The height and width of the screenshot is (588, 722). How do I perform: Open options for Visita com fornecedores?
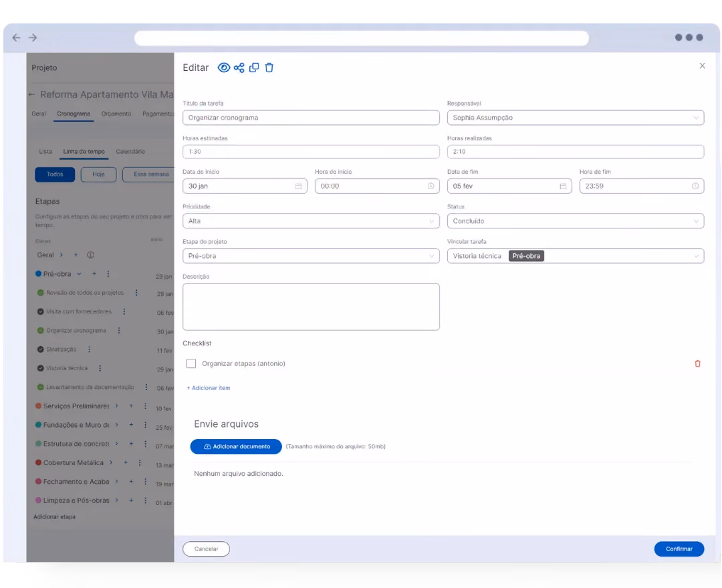(x=124, y=311)
